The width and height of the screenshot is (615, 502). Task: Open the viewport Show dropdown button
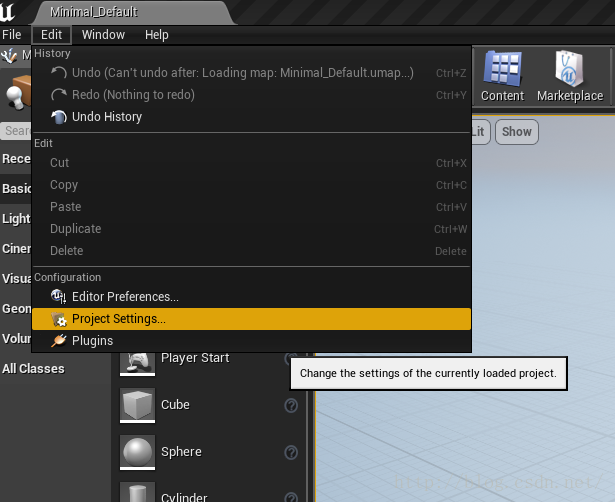(517, 132)
